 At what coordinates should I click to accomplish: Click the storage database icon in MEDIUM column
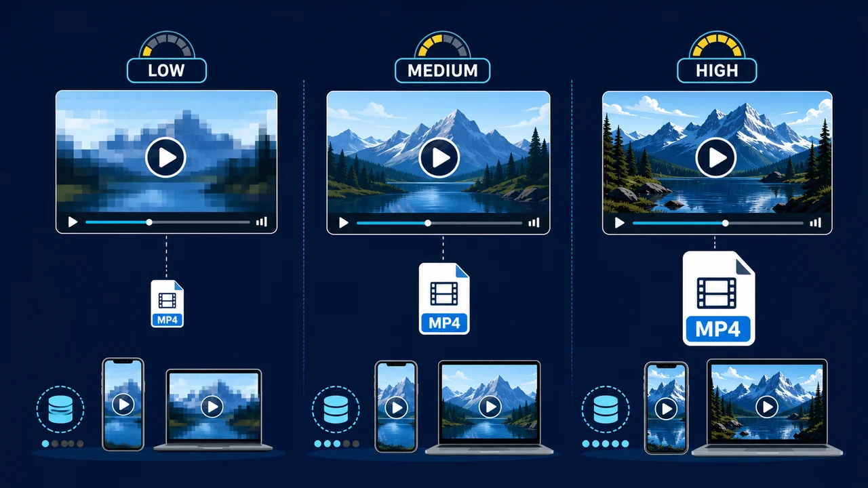(x=336, y=409)
